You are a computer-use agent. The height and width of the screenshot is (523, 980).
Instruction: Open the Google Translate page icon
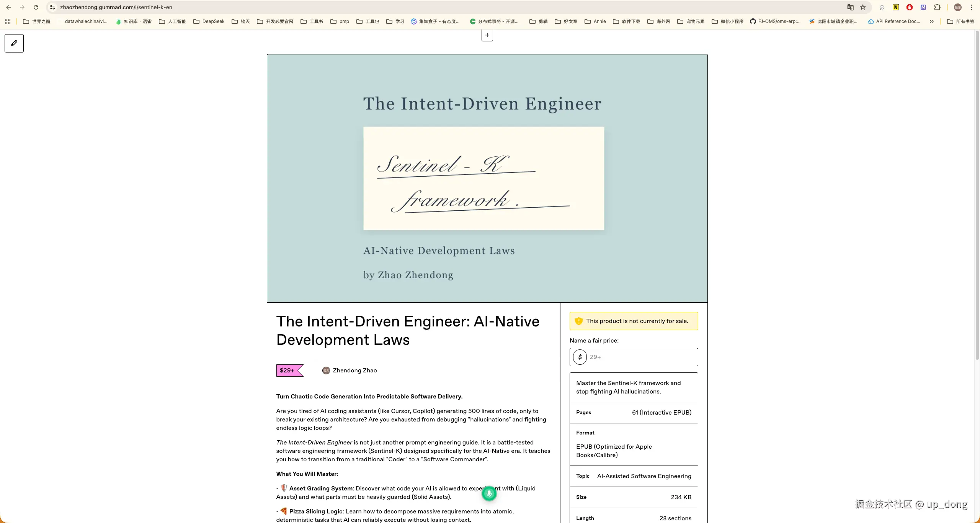[x=850, y=7]
